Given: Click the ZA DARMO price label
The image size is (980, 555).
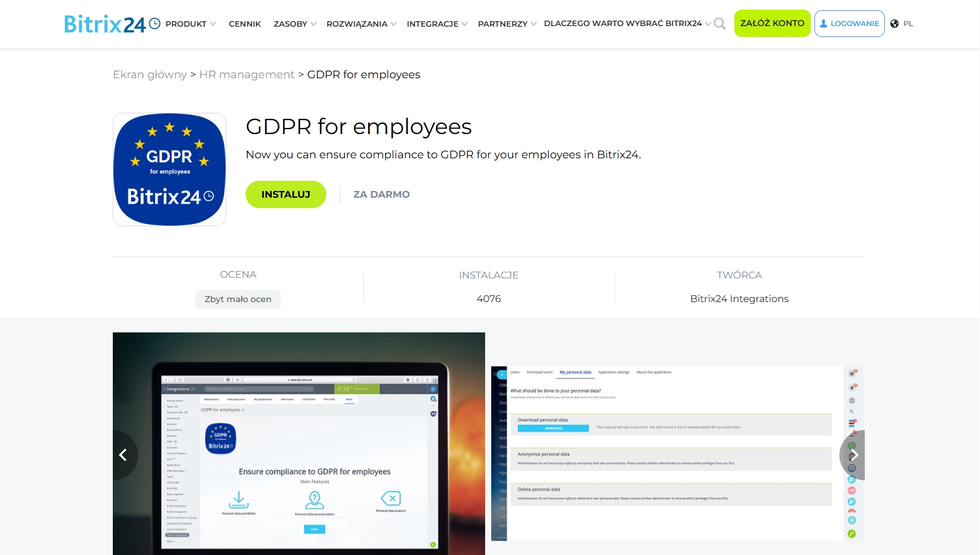Looking at the screenshot, I should tap(381, 194).
